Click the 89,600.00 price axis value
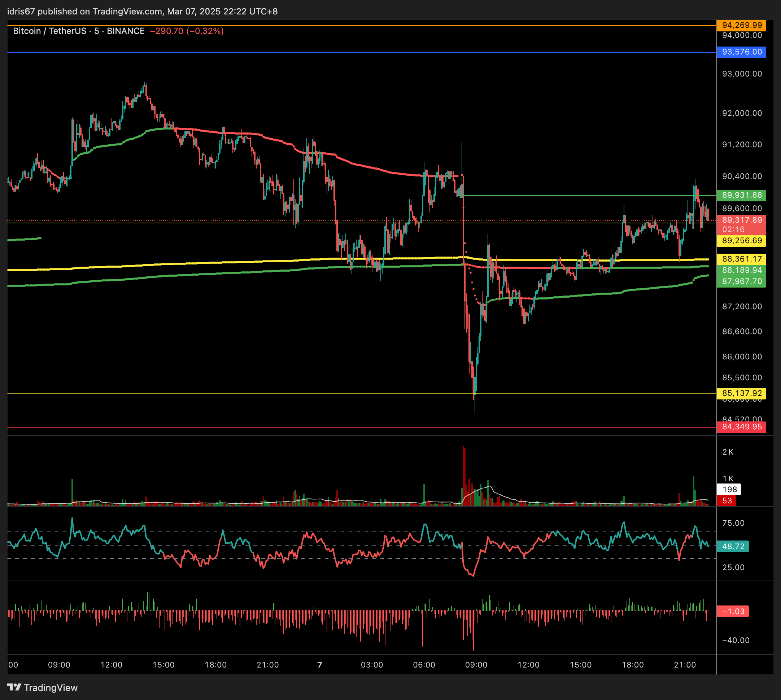Screen dimensions: 781x700 click(742, 209)
